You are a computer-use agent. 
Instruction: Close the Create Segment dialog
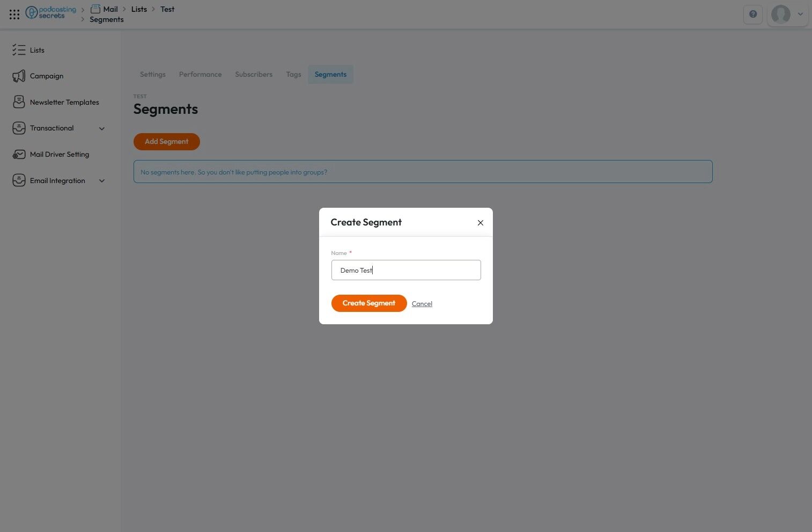click(481, 223)
